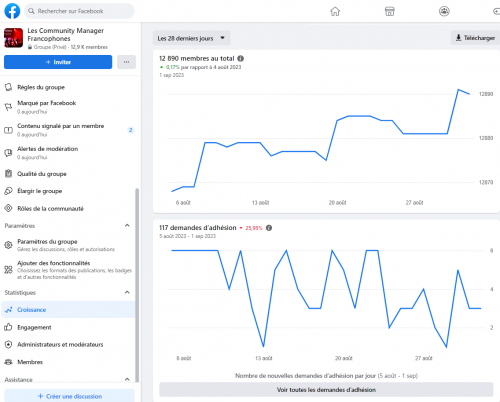Click the Facebook logo icon
The height and width of the screenshot is (402, 500).
pyautogui.click(x=12, y=11)
